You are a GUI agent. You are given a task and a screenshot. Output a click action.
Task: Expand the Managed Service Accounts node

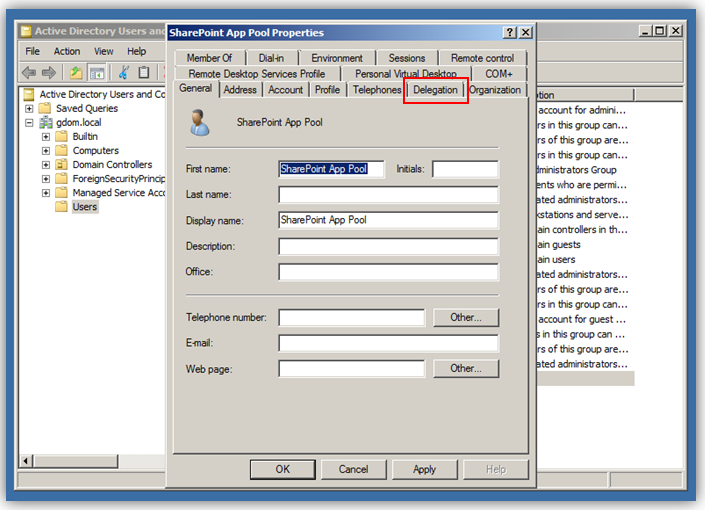pos(46,193)
